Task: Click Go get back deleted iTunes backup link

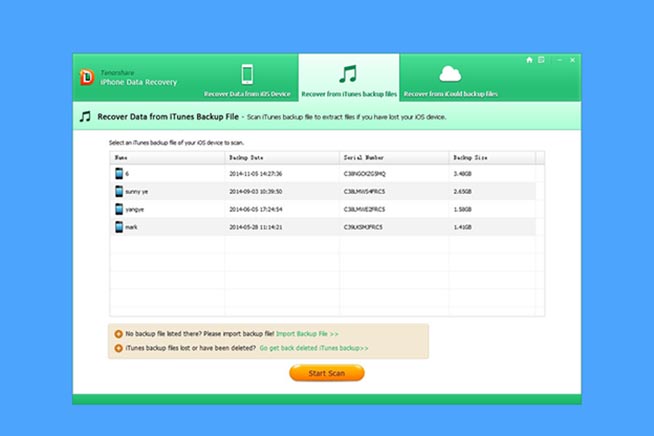Action: click(x=314, y=348)
